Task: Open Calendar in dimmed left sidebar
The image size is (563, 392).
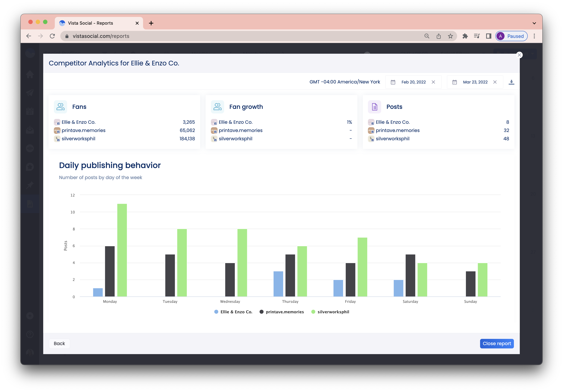Action: (x=30, y=111)
